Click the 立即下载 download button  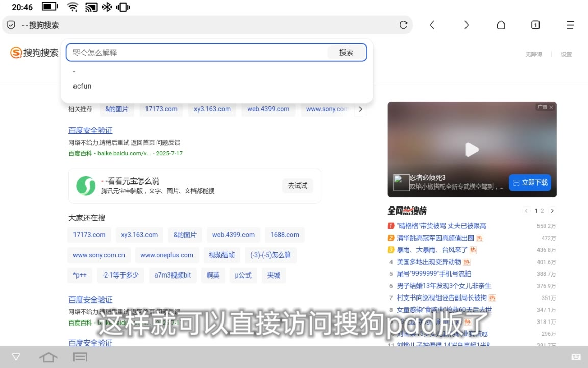point(530,183)
